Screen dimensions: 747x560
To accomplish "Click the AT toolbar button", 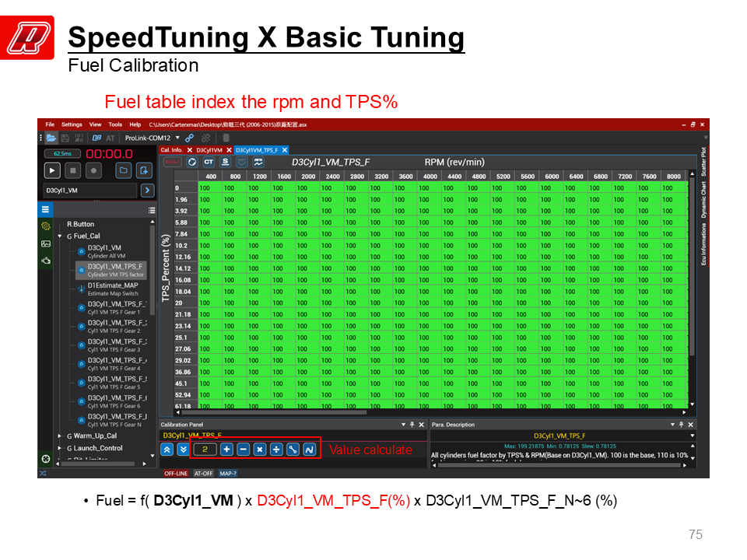I will click(110, 138).
